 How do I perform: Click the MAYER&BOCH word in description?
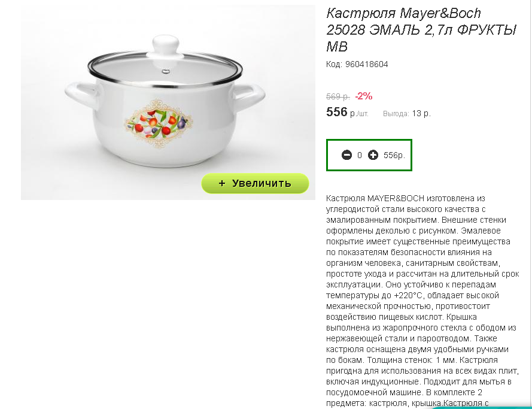[396, 198]
